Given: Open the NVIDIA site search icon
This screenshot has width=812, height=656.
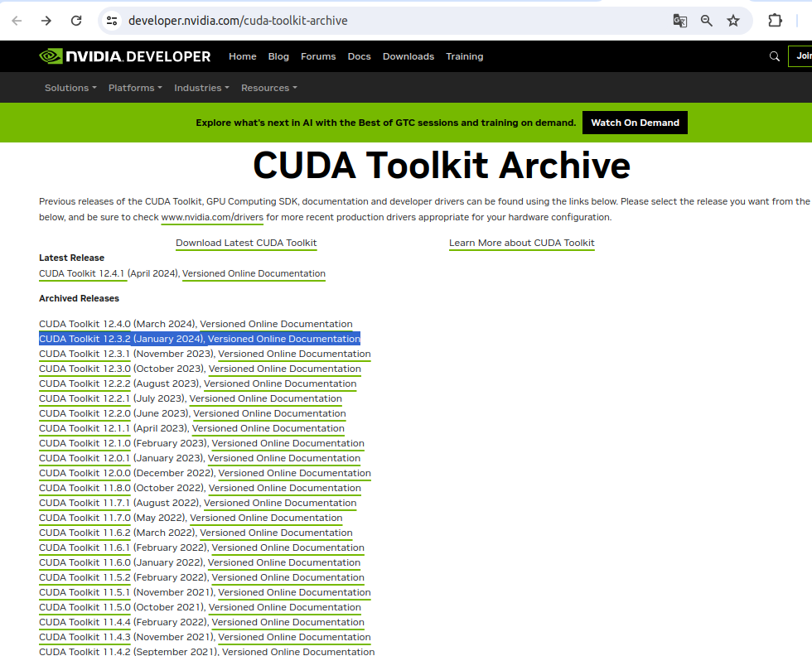Looking at the screenshot, I should click(x=774, y=56).
